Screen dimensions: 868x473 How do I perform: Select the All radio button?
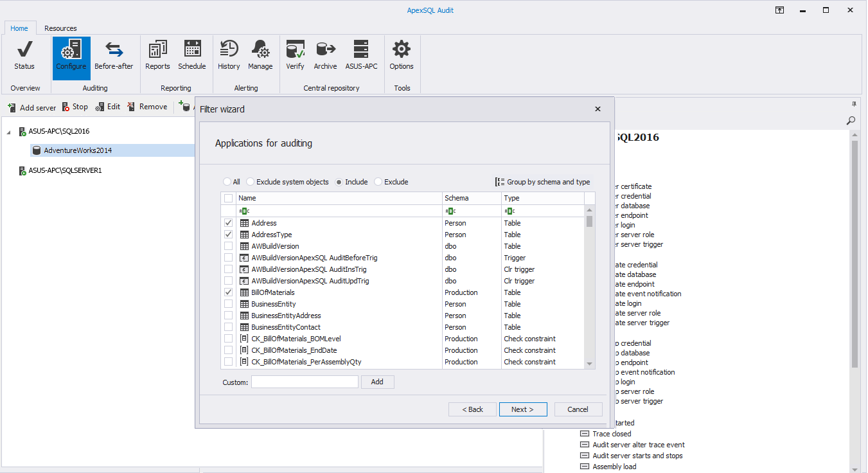(x=231, y=182)
